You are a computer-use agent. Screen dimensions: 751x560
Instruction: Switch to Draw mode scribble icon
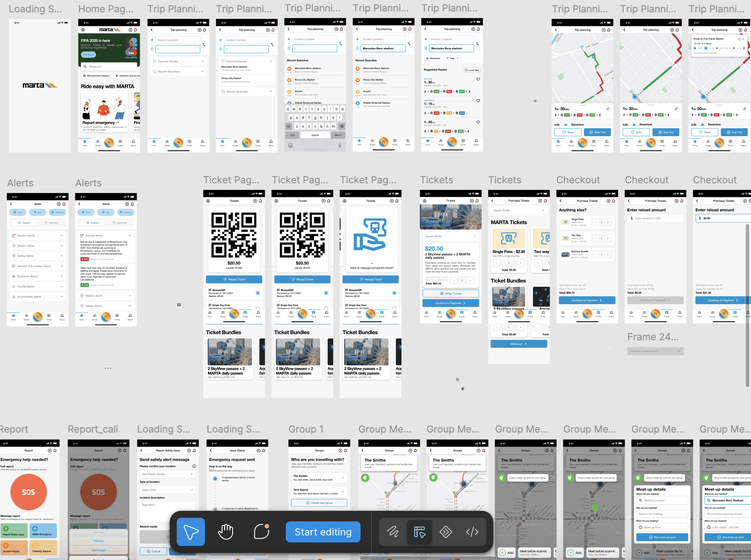coord(393,532)
